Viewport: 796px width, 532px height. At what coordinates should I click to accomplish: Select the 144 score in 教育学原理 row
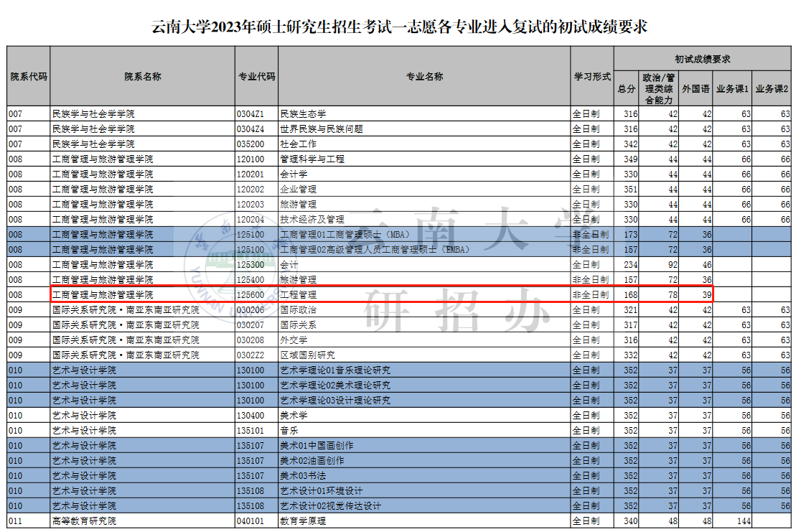pos(741,521)
